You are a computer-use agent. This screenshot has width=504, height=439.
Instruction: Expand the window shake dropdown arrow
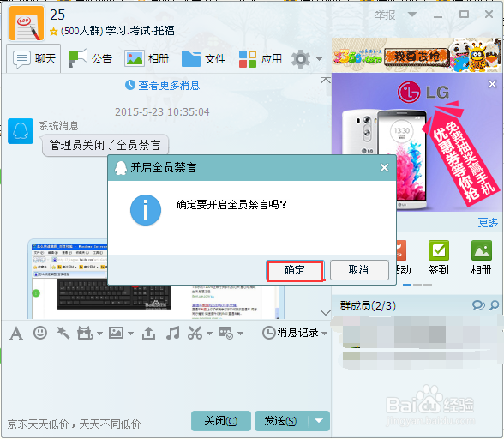pyautogui.click(x=99, y=334)
